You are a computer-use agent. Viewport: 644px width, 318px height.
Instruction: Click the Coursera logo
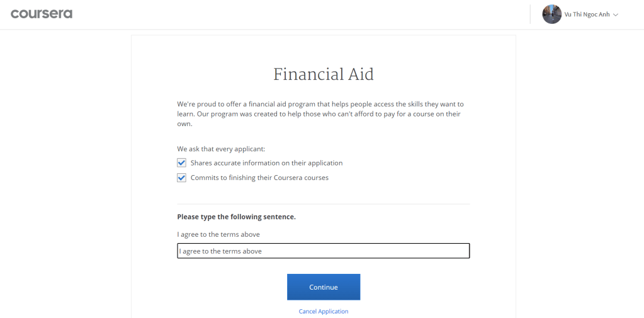tap(42, 14)
